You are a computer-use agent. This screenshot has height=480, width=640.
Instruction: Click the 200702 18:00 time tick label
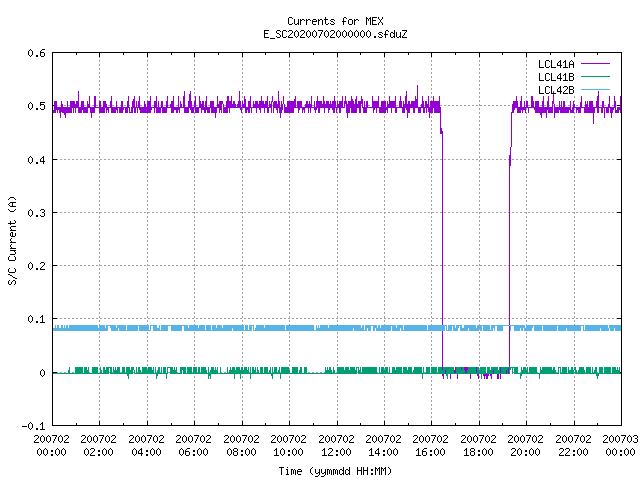click(x=478, y=445)
